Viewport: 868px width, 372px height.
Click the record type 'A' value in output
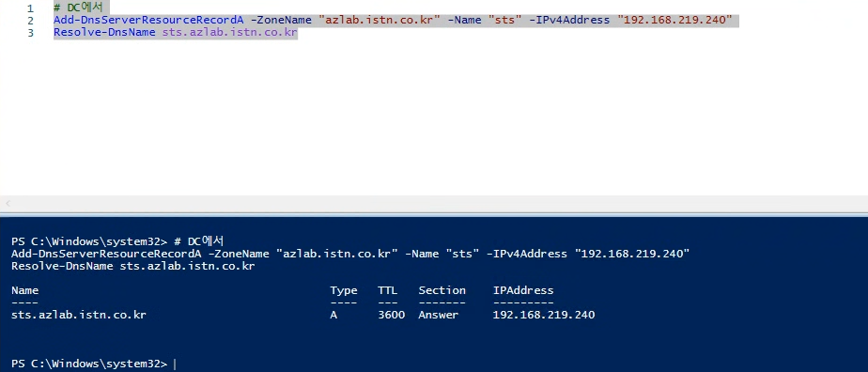333,315
